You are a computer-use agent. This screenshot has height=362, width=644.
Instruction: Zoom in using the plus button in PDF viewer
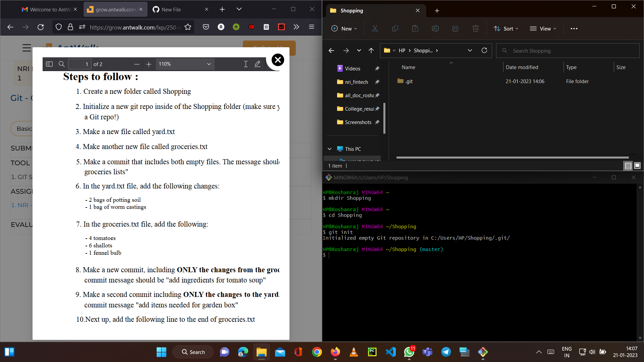coord(149,64)
